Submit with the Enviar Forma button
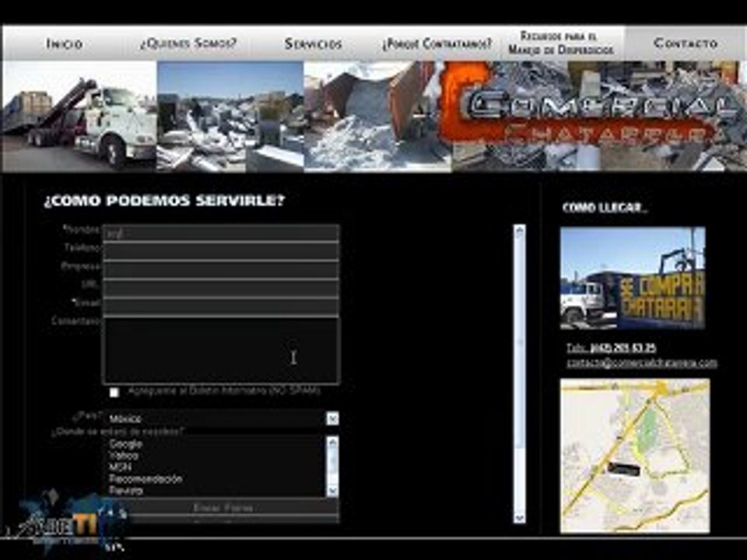 [x=223, y=508]
